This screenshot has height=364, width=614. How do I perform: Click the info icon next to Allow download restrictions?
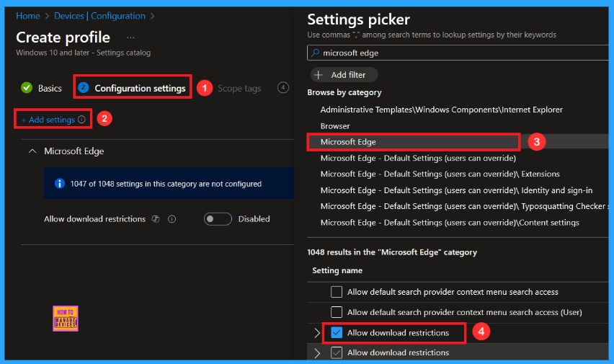(x=172, y=219)
